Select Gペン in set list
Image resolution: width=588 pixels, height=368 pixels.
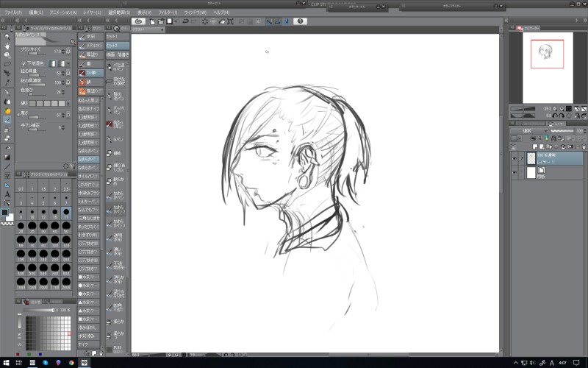[x=116, y=139]
